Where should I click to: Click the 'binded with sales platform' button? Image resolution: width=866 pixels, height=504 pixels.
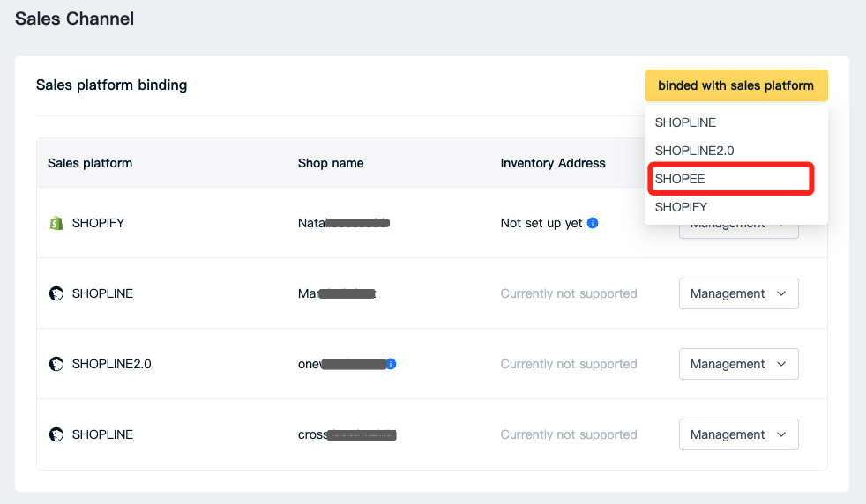[735, 85]
